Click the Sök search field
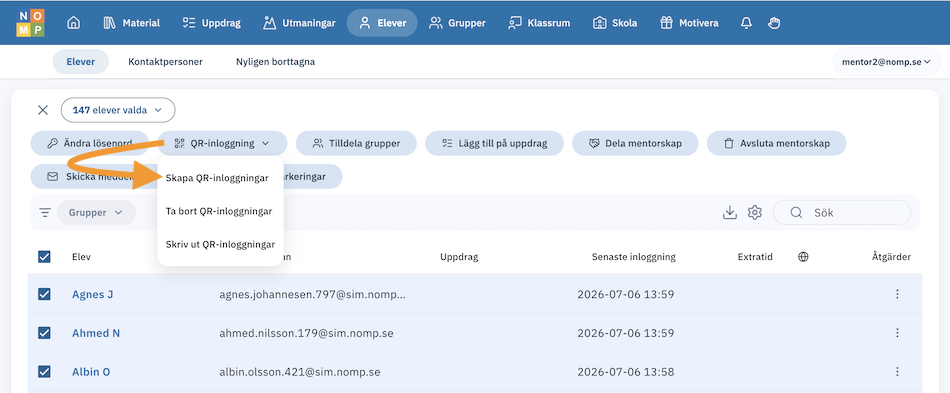 pyautogui.click(x=842, y=213)
